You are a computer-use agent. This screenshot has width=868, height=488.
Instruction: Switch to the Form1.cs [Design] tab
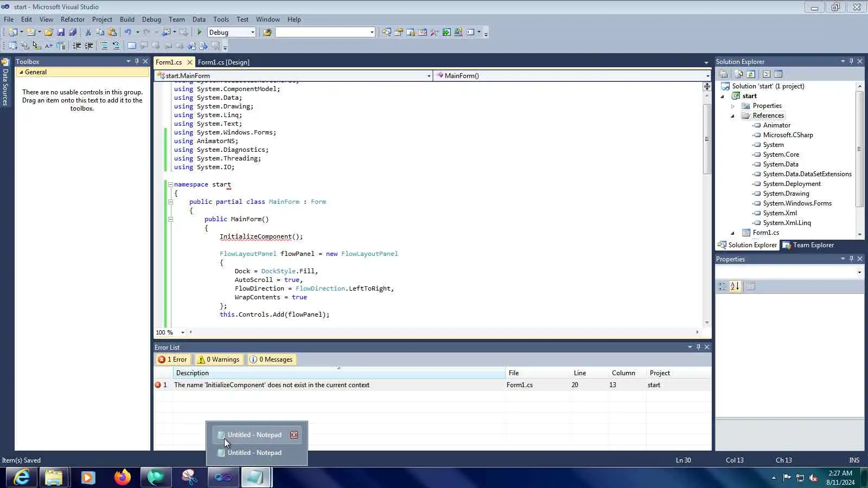(224, 62)
